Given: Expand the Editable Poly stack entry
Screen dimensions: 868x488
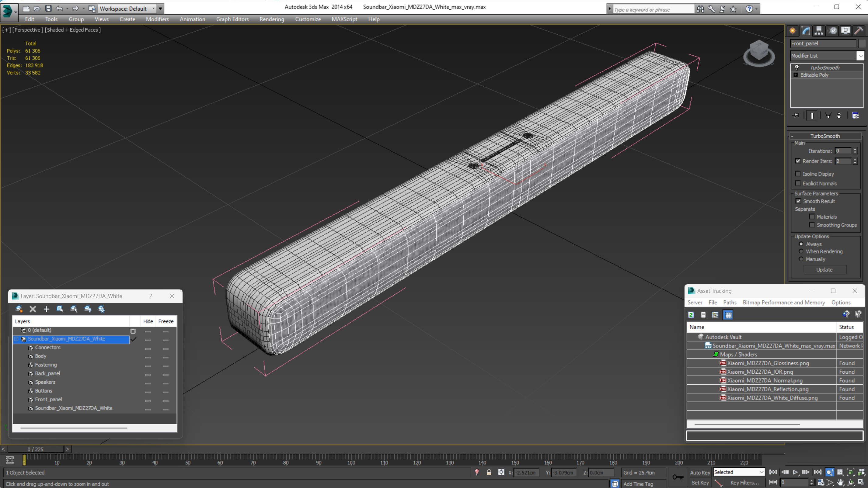Looking at the screenshot, I should (x=796, y=75).
